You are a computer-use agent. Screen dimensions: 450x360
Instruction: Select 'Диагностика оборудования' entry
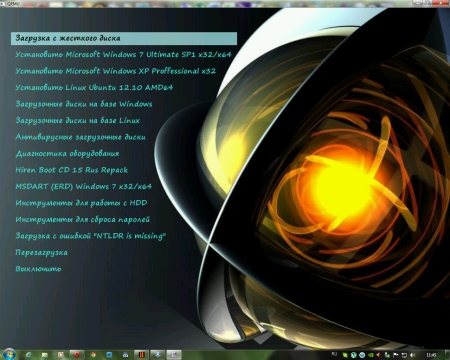click(67, 154)
